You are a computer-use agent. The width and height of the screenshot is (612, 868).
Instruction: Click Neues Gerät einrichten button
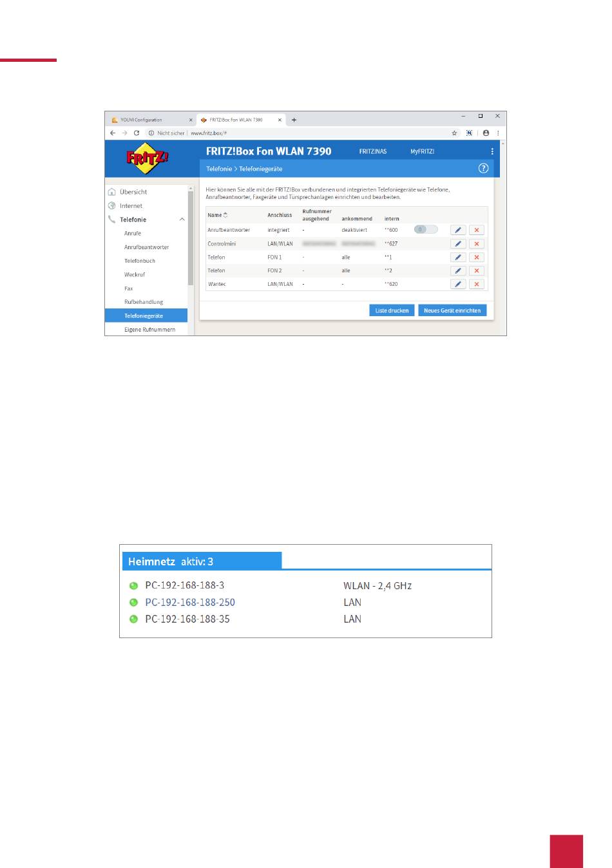452,310
